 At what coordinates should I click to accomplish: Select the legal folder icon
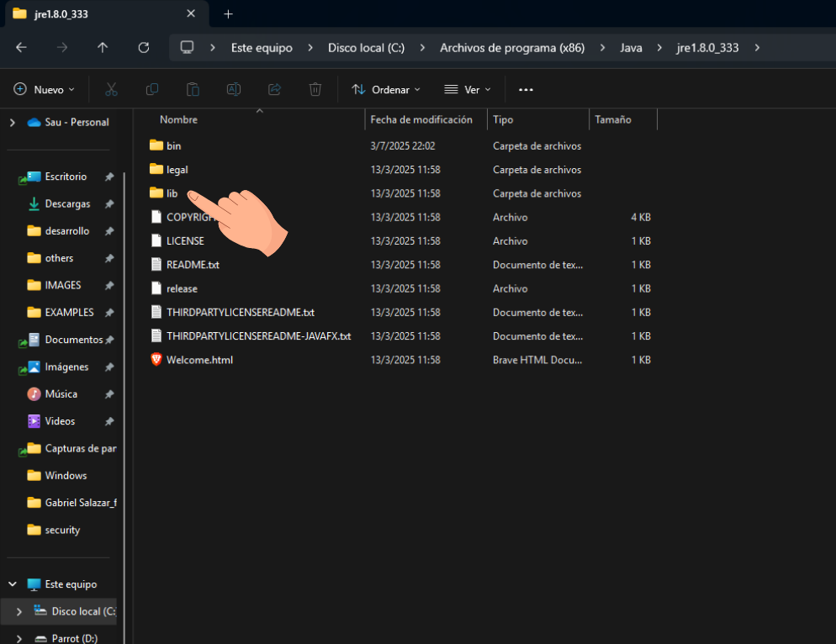pyautogui.click(x=156, y=170)
